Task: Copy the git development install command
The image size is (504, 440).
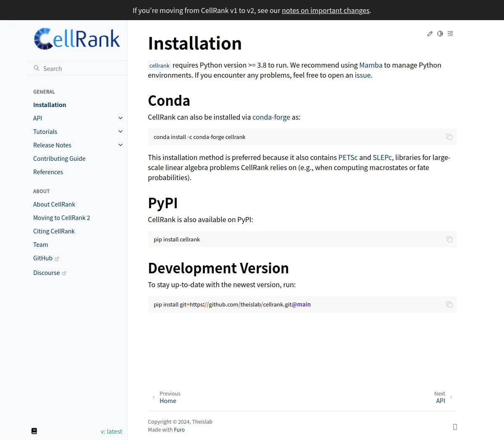Action: (x=449, y=304)
